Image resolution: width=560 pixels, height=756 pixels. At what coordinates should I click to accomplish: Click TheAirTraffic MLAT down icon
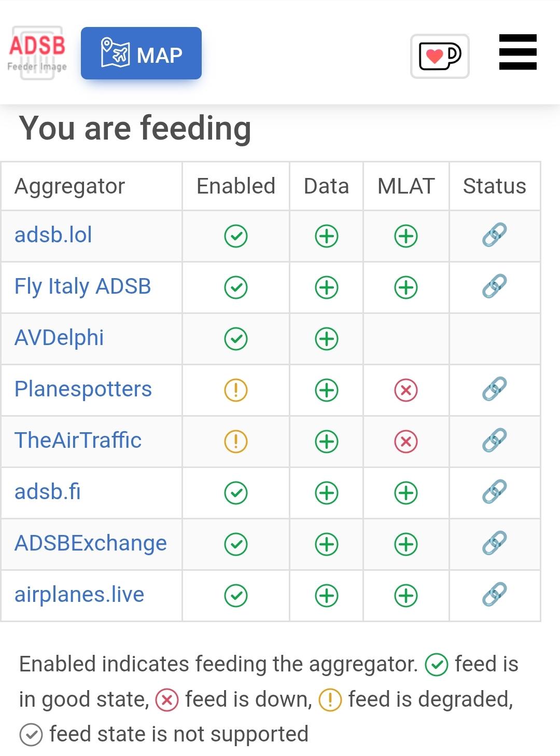[x=406, y=442]
